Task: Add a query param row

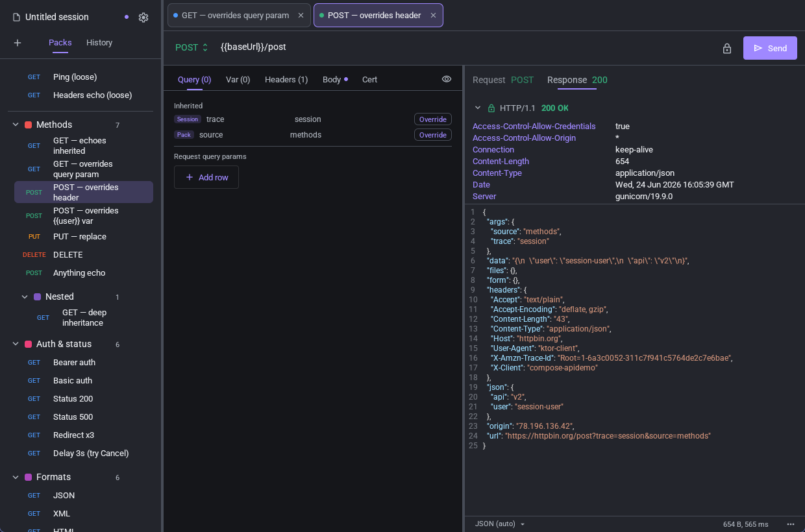Action: coord(206,177)
